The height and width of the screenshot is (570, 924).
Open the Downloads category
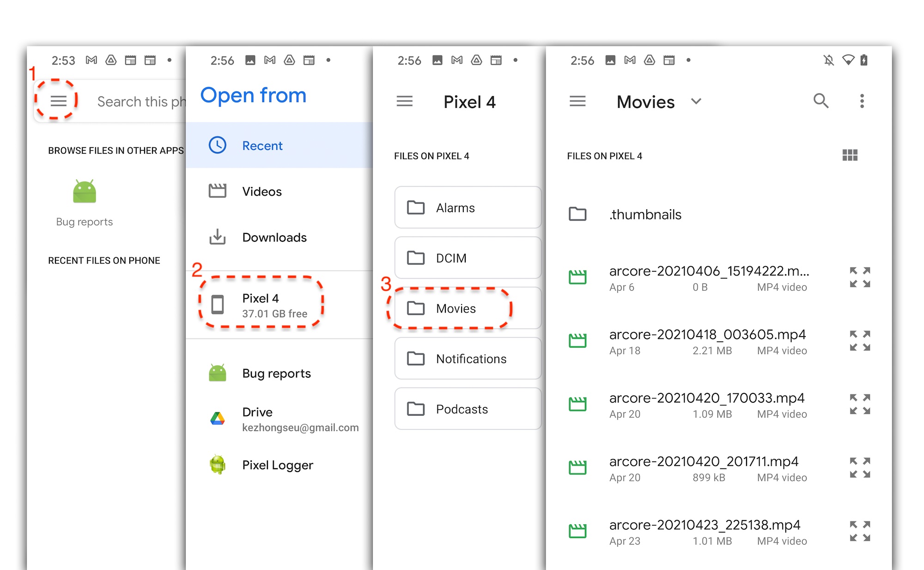(274, 237)
